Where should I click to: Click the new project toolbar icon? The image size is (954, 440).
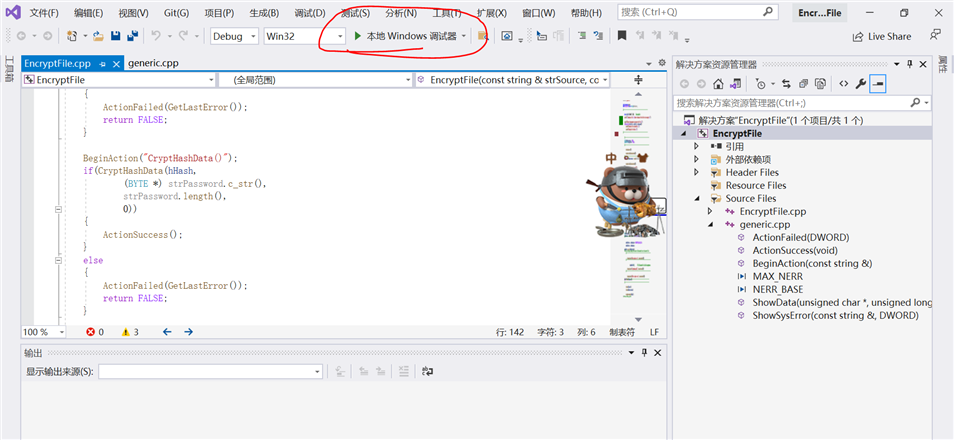click(x=72, y=37)
